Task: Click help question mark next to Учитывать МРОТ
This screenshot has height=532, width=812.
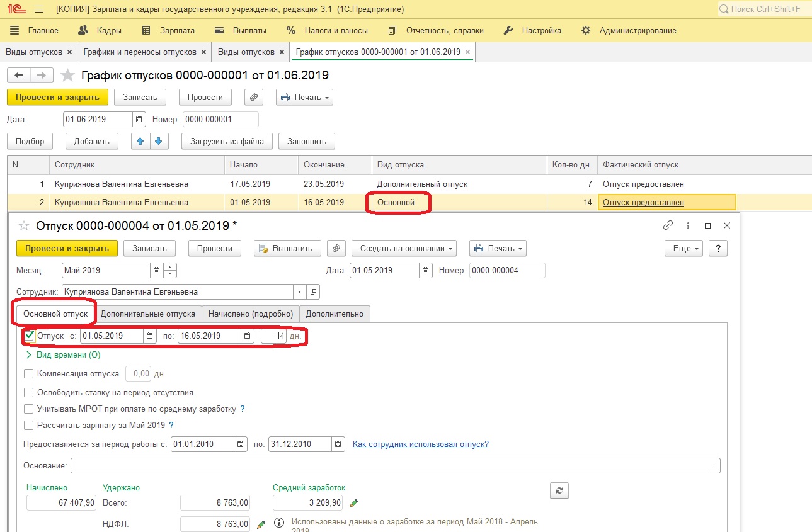Action: point(243,409)
